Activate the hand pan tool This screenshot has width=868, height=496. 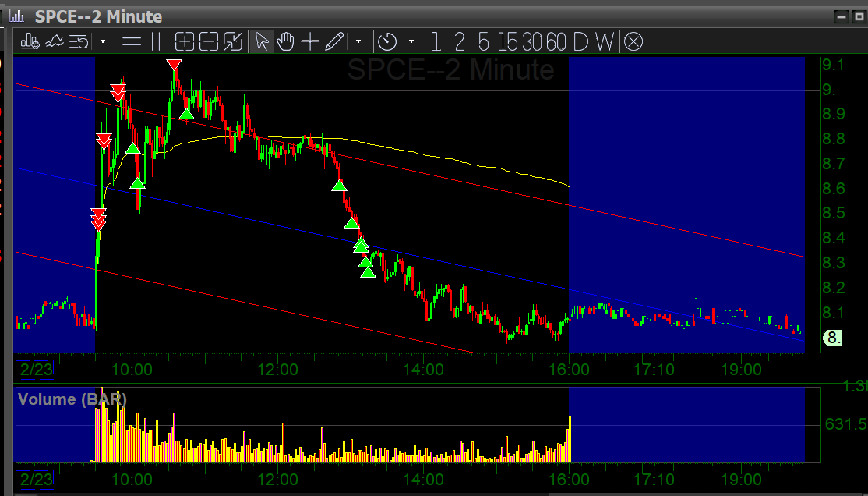pyautogui.click(x=286, y=41)
